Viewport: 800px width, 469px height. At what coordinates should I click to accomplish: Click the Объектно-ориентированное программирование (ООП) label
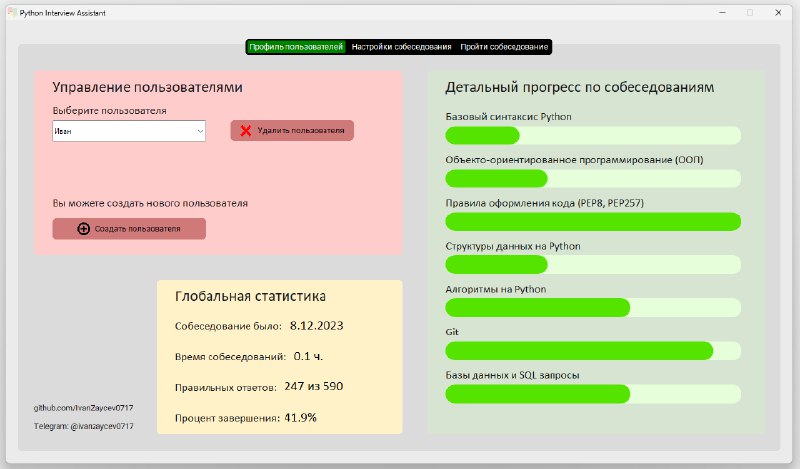[574, 160]
